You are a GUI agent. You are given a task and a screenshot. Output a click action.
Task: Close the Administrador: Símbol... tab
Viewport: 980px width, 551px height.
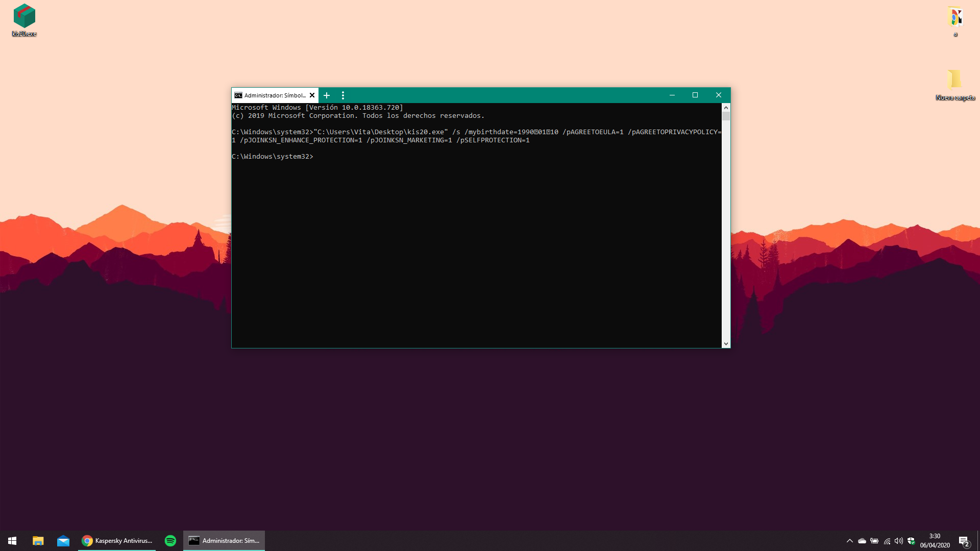[x=312, y=95]
